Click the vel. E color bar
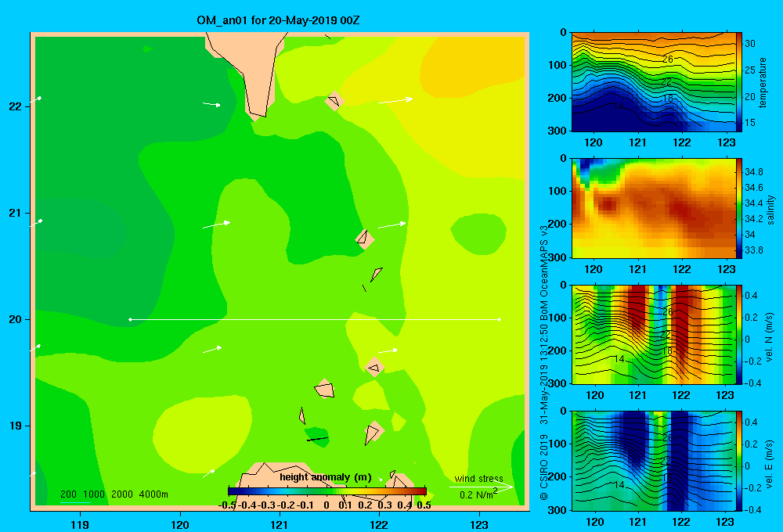 [739, 461]
